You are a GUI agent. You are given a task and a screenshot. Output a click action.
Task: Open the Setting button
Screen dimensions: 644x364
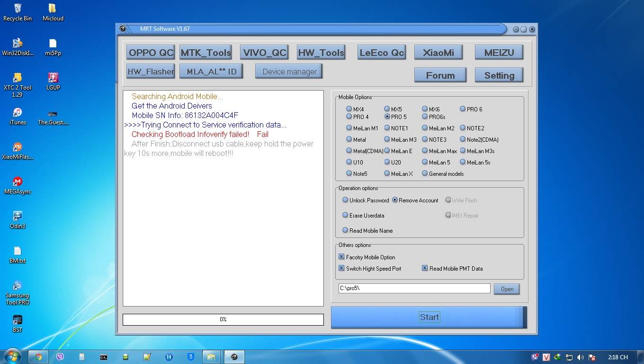coord(499,75)
